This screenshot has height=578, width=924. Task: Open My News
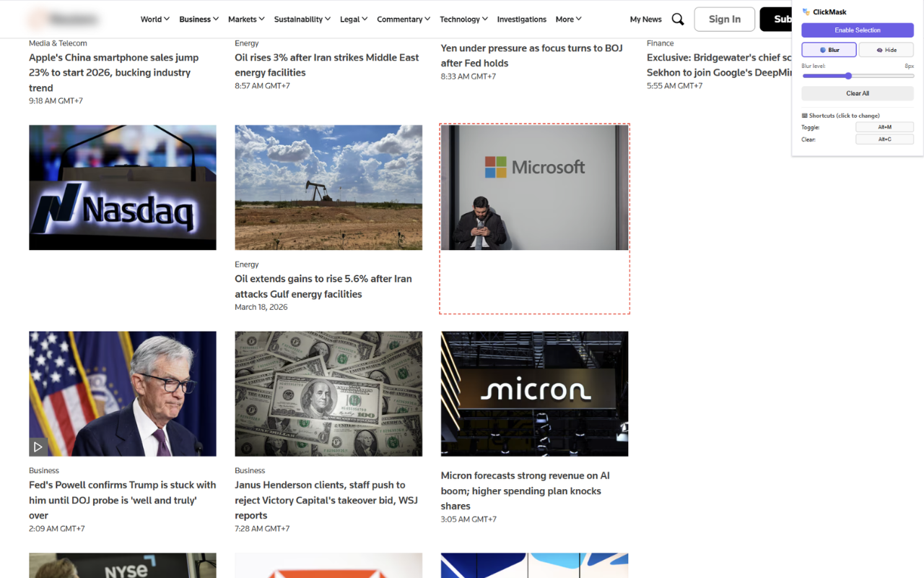click(x=645, y=20)
